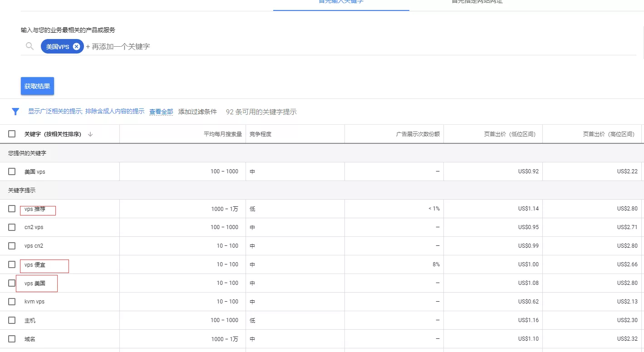Switch to the start-with-website tab
644x352 pixels.
(477, 2)
